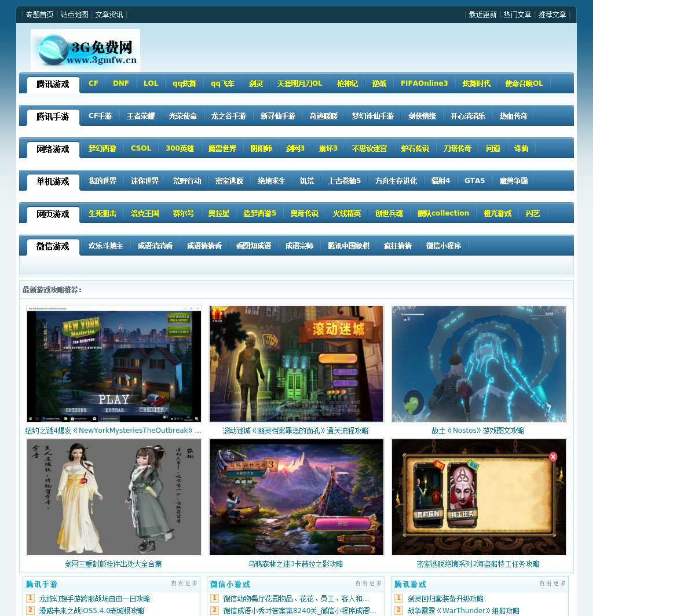Select the 腾讯游戏 category tab
Image resolution: width=695 pixels, height=616 pixels.
[53, 85]
